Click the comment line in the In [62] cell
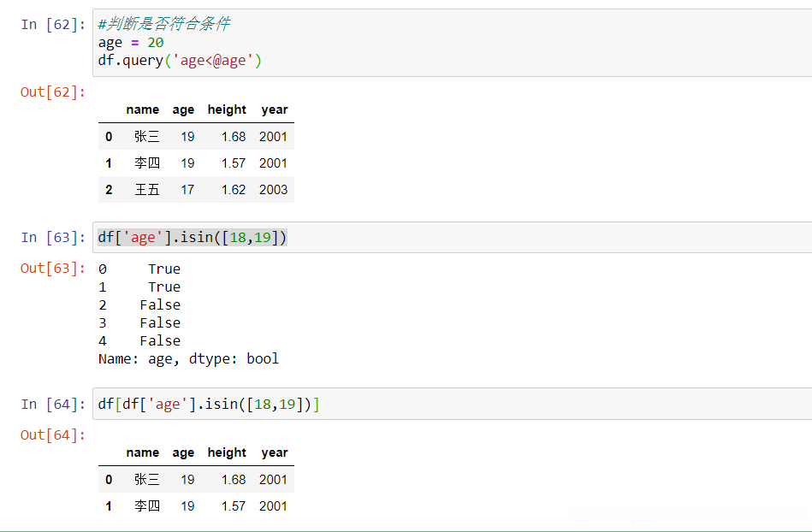The width and height of the screenshot is (812, 532). pyautogui.click(x=164, y=24)
